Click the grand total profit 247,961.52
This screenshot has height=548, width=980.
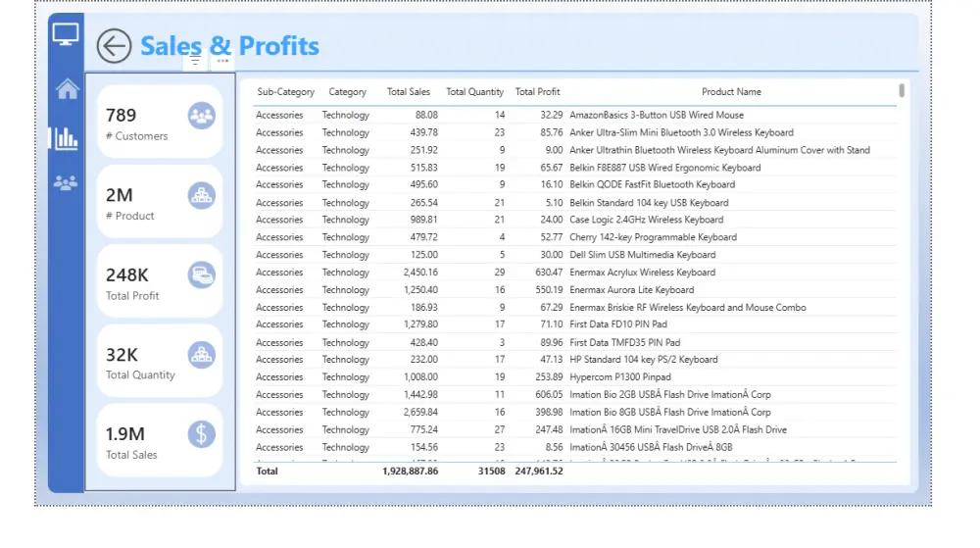pos(539,472)
